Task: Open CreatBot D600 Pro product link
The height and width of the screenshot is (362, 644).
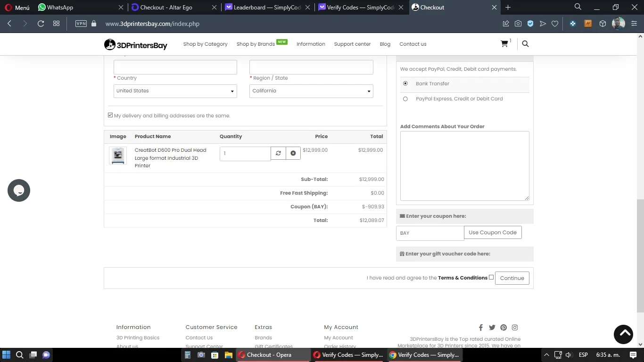Action: tap(170, 158)
